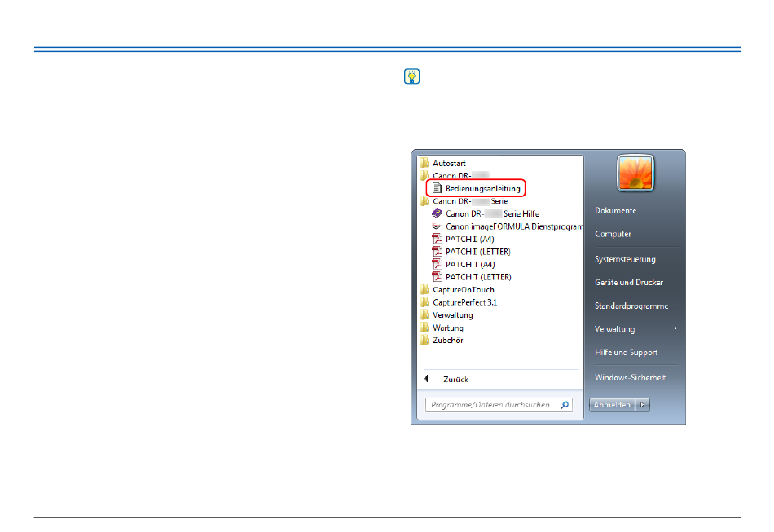The height and width of the screenshot is (532, 774).
Task: Focus the Programme/Dateien durchsuchen search field
Action: point(499,405)
